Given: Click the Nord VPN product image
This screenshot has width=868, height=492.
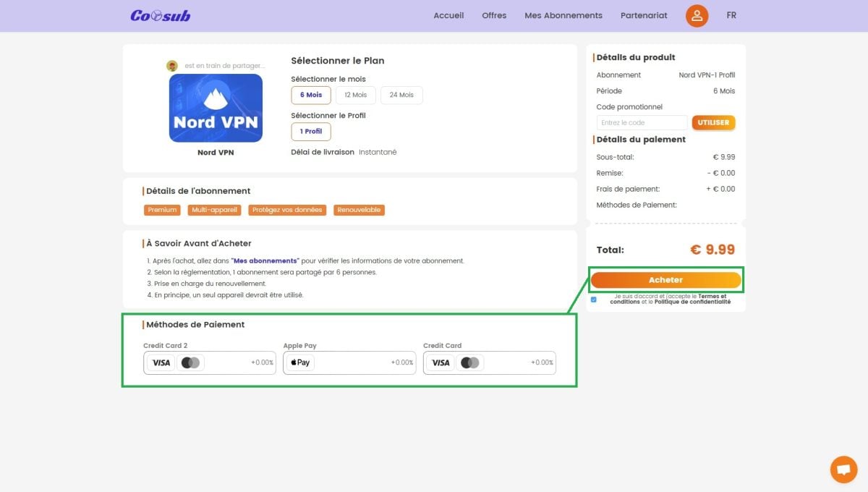Looking at the screenshot, I should (x=216, y=108).
